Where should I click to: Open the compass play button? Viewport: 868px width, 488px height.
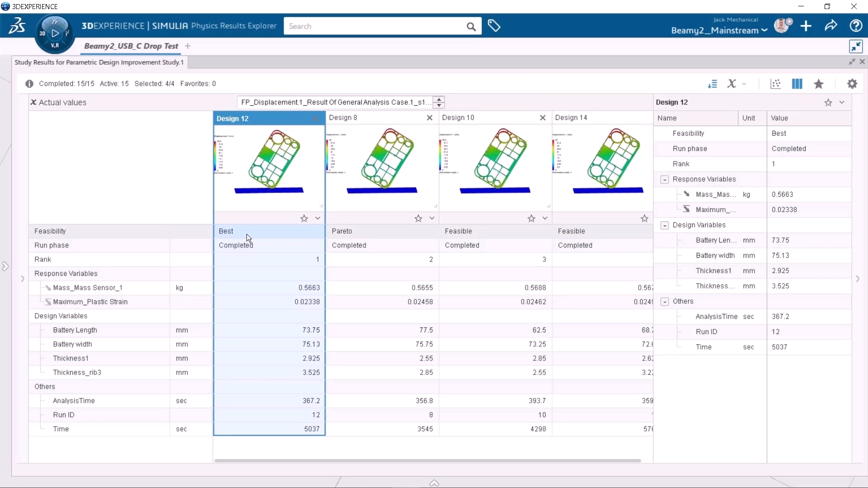point(55,33)
